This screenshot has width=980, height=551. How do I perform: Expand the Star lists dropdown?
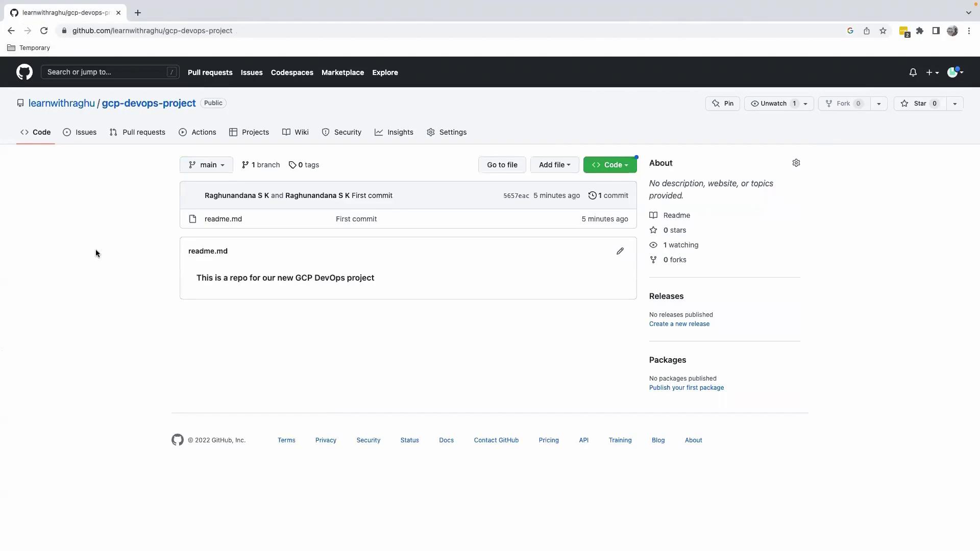click(x=954, y=104)
